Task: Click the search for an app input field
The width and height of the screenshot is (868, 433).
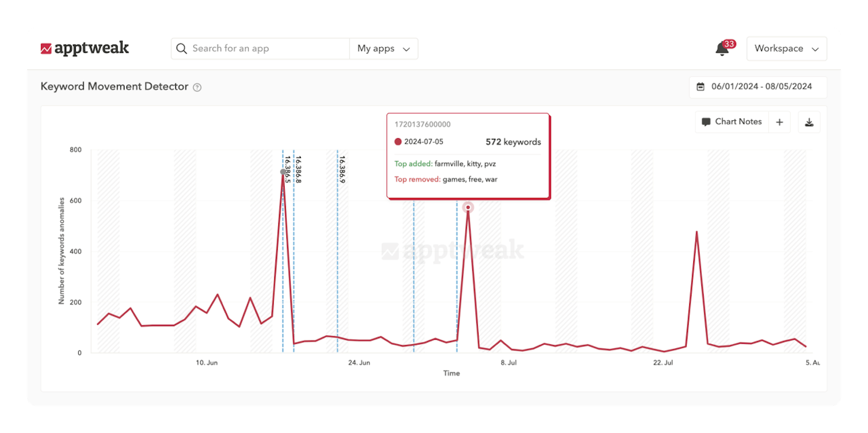Action: [260, 49]
